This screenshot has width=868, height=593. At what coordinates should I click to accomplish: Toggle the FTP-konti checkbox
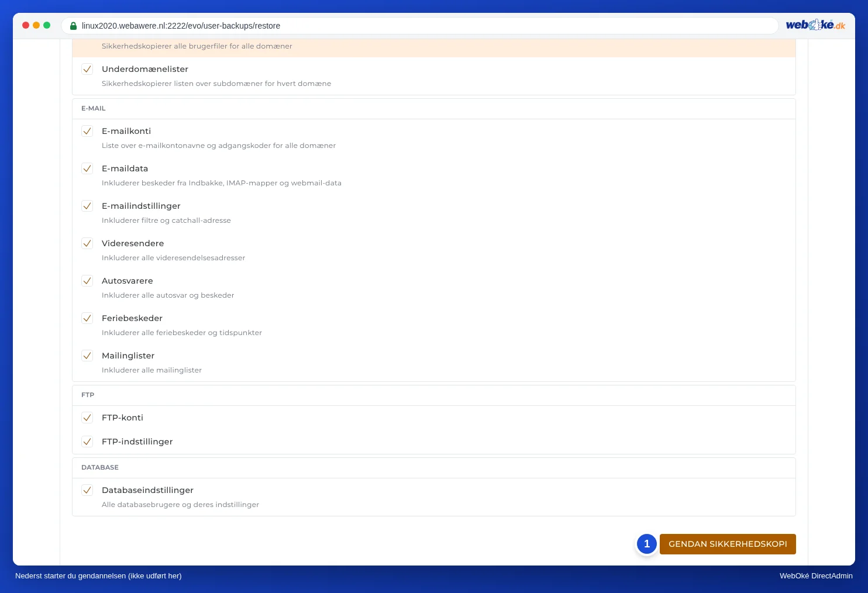[x=87, y=418]
